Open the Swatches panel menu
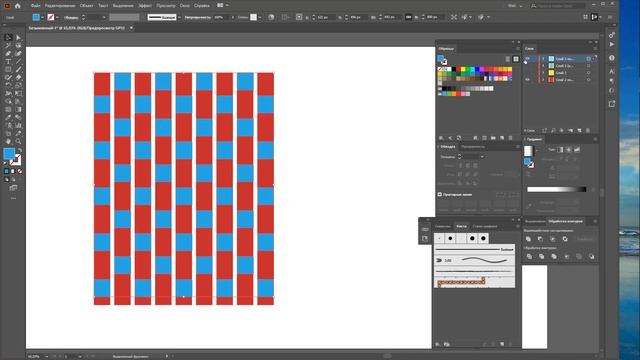Image resolution: width=640 pixels, height=360 pixels. (518, 49)
